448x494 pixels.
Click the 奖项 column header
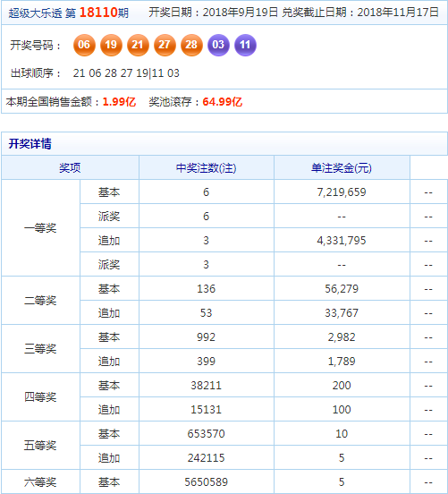[70, 167]
